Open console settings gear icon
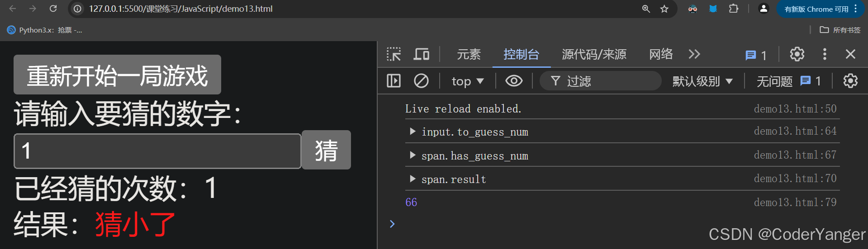 (x=850, y=81)
